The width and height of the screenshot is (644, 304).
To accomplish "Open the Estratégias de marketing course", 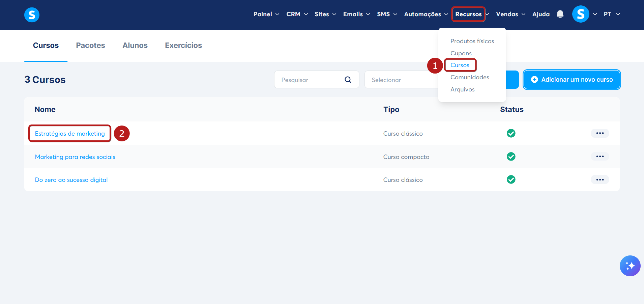I will [70, 134].
